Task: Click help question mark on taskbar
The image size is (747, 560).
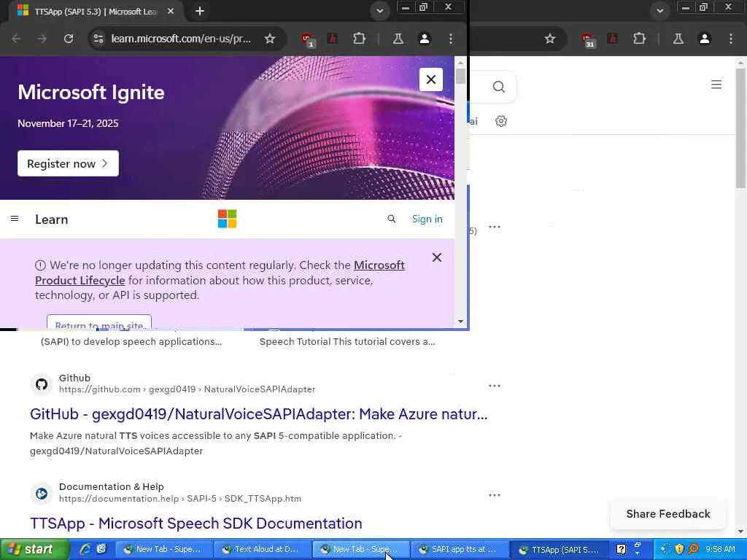Action: pos(622,550)
